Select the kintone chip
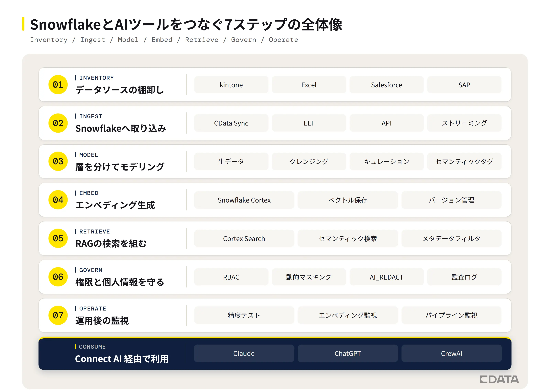550x392 pixels. (231, 85)
